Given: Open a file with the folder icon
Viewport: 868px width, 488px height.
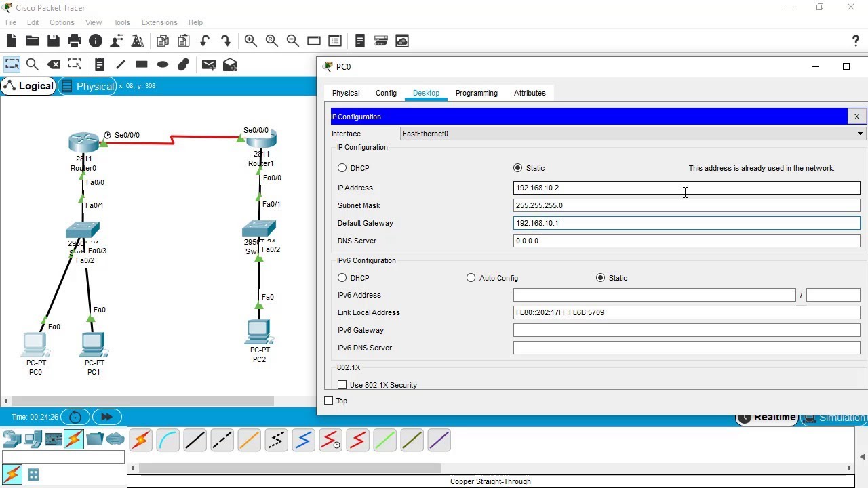Looking at the screenshot, I should [32, 41].
